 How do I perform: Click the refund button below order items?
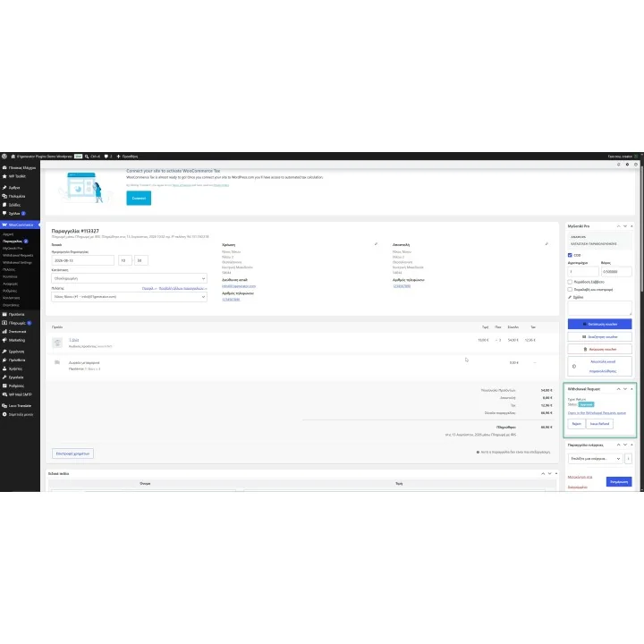coord(72,453)
